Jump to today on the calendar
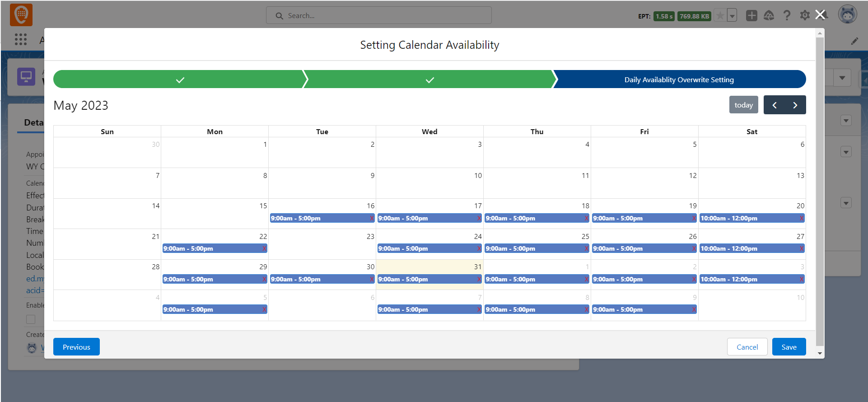The width and height of the screenshot is (868, 402). click(x=743, y=105)
